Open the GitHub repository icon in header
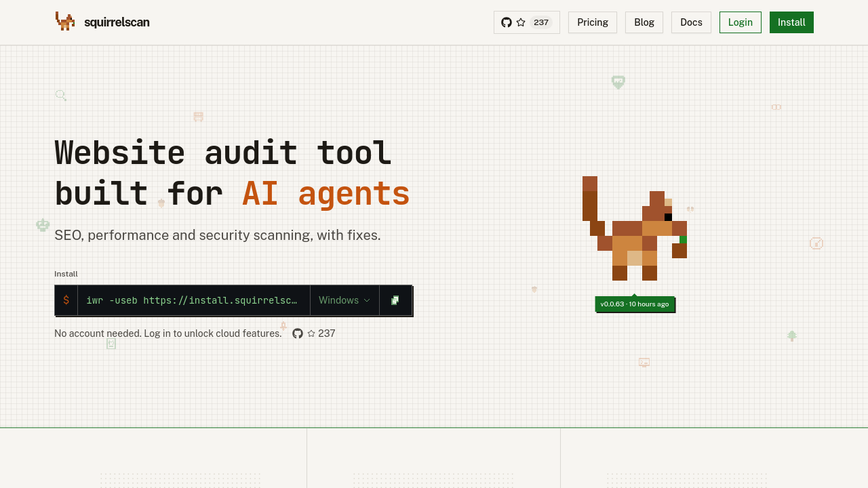Image resolution: width=868 pixels, height=488 pixels. click(507, 22)
